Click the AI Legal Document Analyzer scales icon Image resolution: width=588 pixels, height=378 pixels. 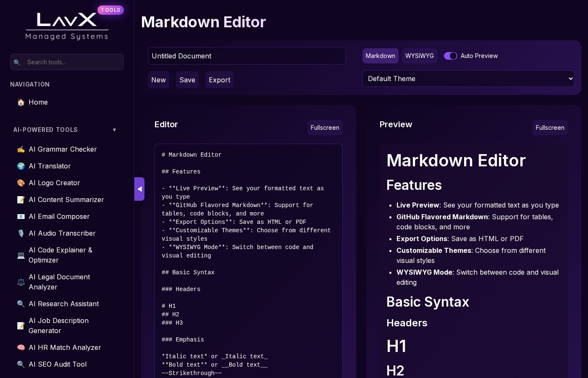(x=21, y=282)
